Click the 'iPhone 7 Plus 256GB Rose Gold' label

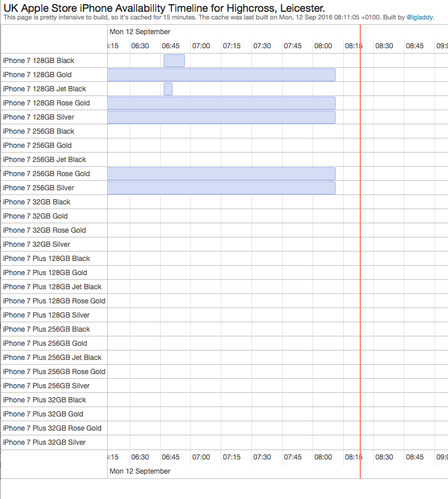click(54, 371)
